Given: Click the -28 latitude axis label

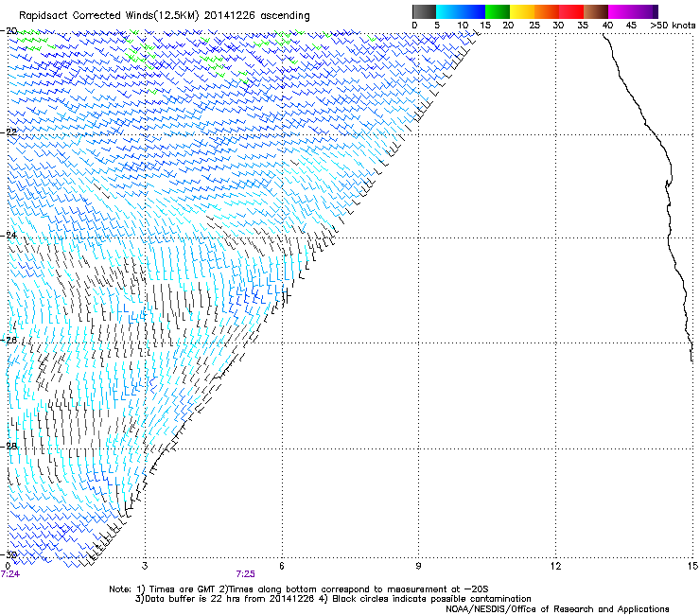Looking at the screenshot, I should coord(9,446).
